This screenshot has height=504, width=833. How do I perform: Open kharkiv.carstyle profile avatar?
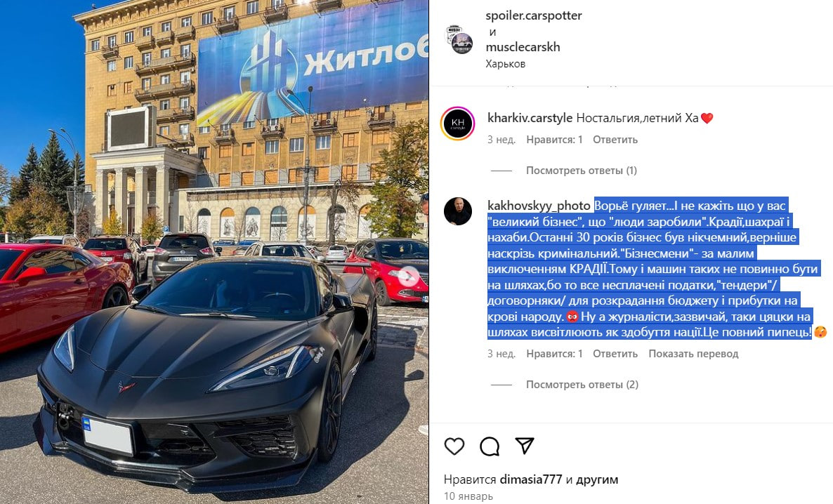pos(458,124)
